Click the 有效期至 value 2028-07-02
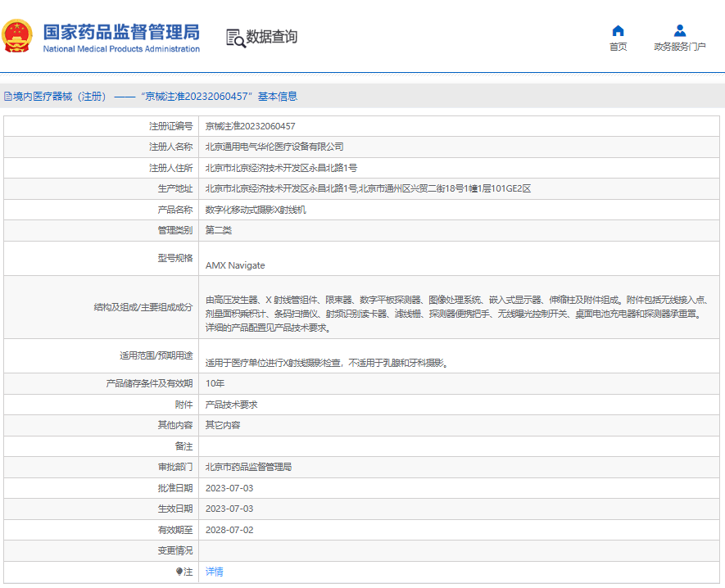 (x=229, y=530)
